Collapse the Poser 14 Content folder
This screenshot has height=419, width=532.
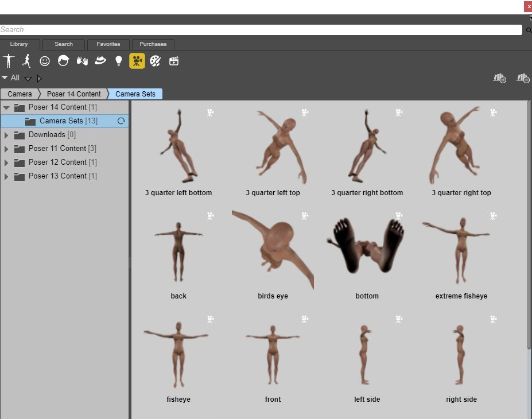tap(6, 107)
